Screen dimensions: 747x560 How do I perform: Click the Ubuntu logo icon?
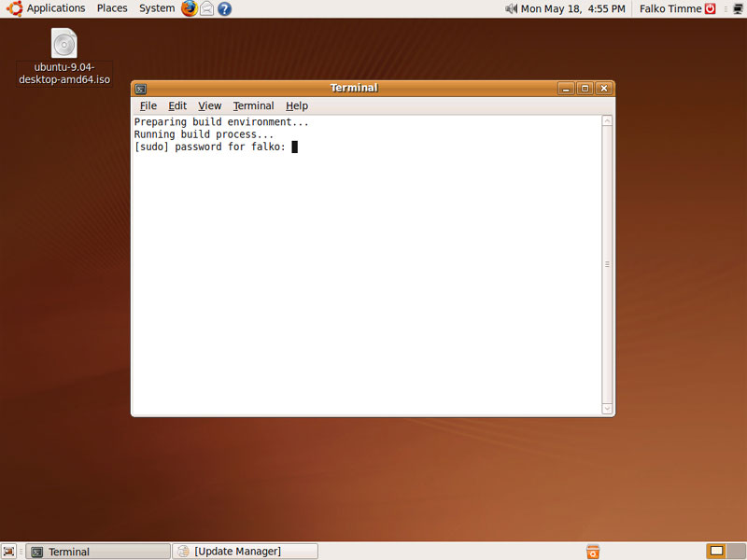[x=14, y=8]
